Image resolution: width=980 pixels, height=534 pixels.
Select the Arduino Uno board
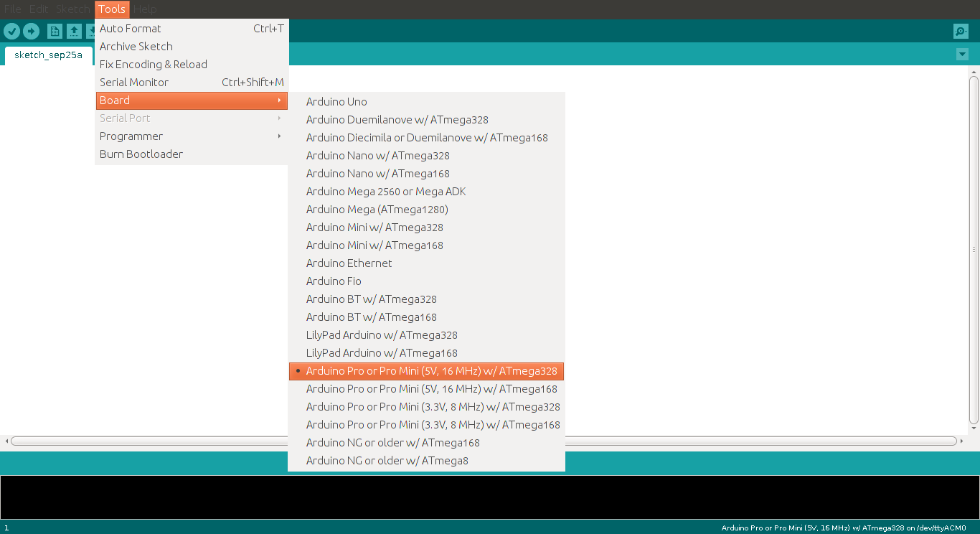point(336,101)
